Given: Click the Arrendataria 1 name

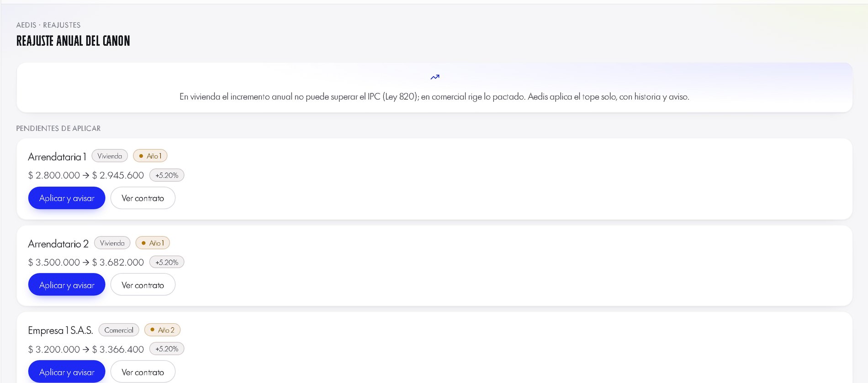Looking at the screenshot, I should point(57,157).
